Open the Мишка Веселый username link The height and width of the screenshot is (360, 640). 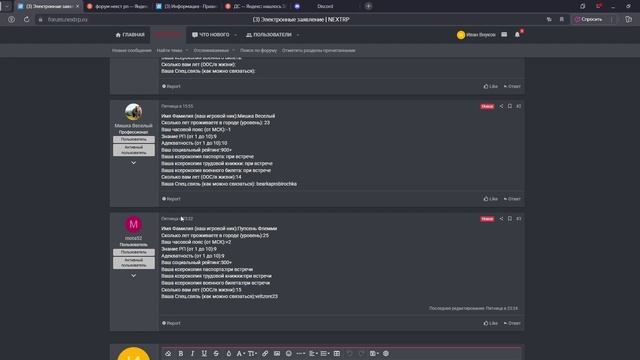133,126
